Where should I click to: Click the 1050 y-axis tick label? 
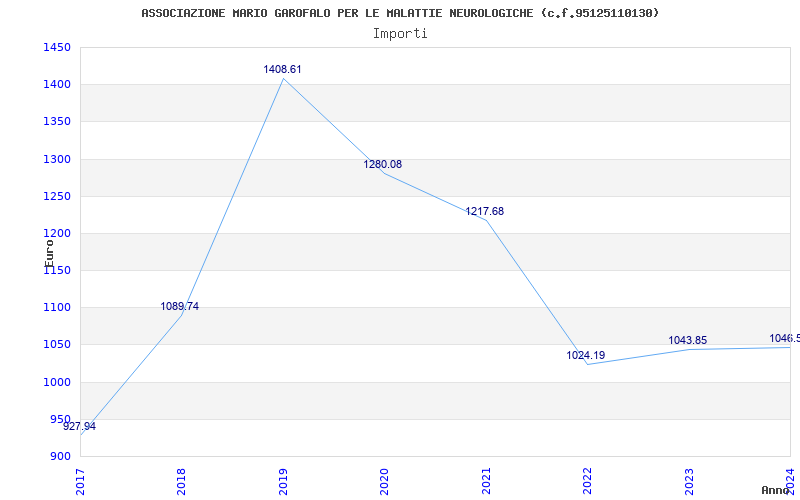[57, 345]
